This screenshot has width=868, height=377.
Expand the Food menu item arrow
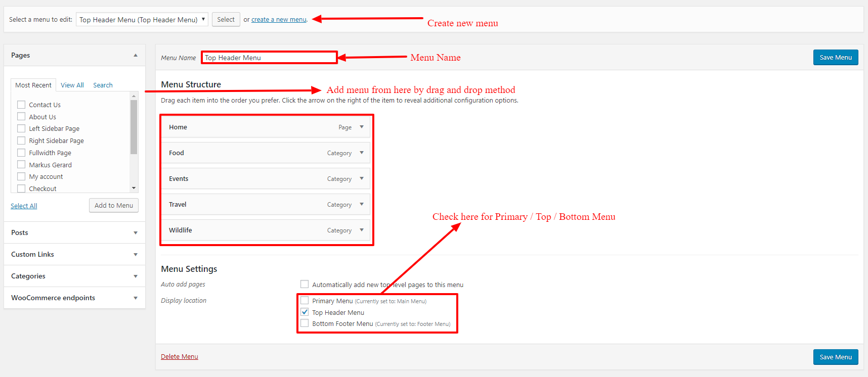click(x=362, y=153)
